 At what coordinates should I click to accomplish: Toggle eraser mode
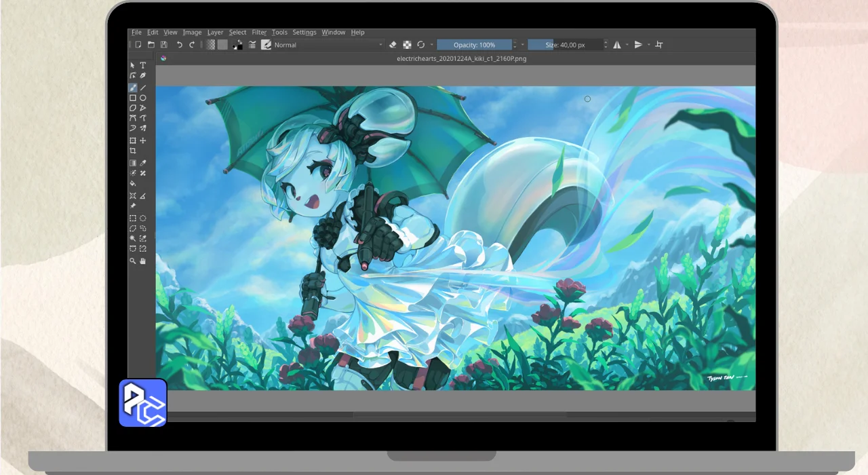[393, 45]
